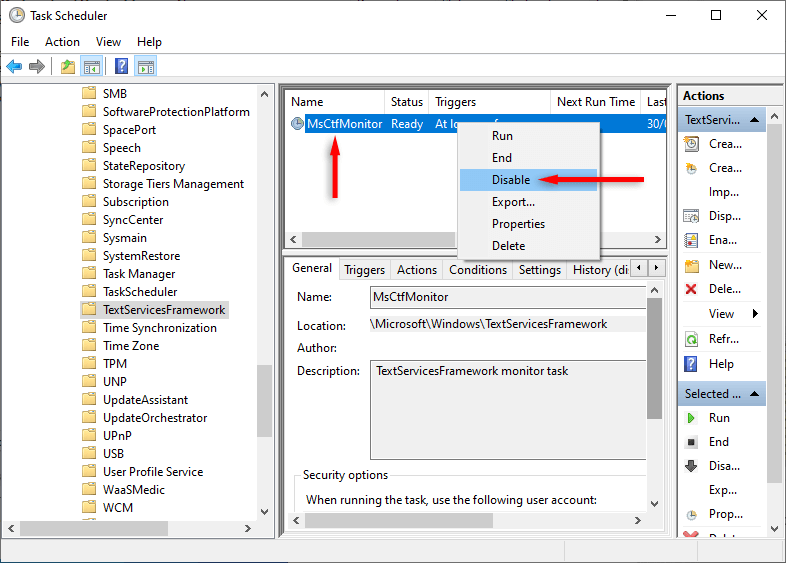Click the blue Back arrow in the toolbar

[14, 67]
